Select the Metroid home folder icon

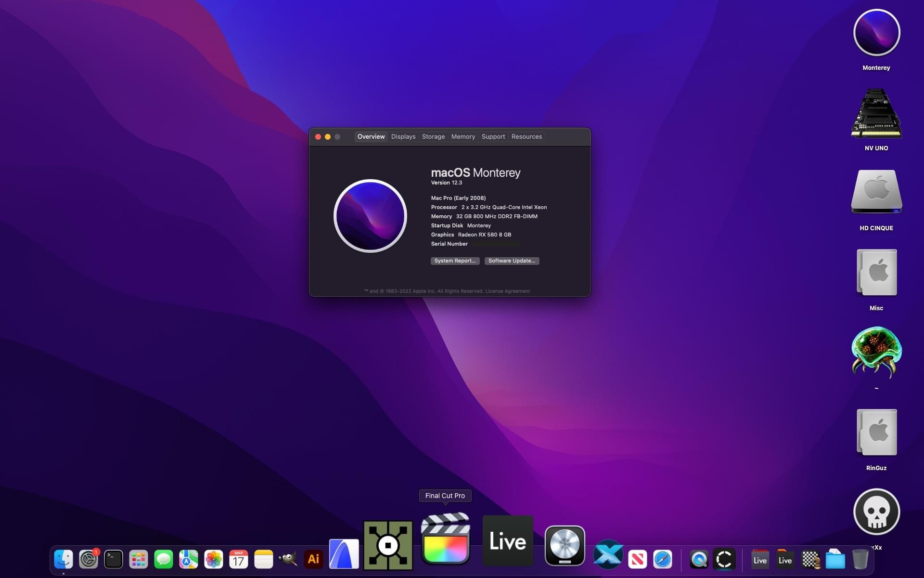point(876,352)
